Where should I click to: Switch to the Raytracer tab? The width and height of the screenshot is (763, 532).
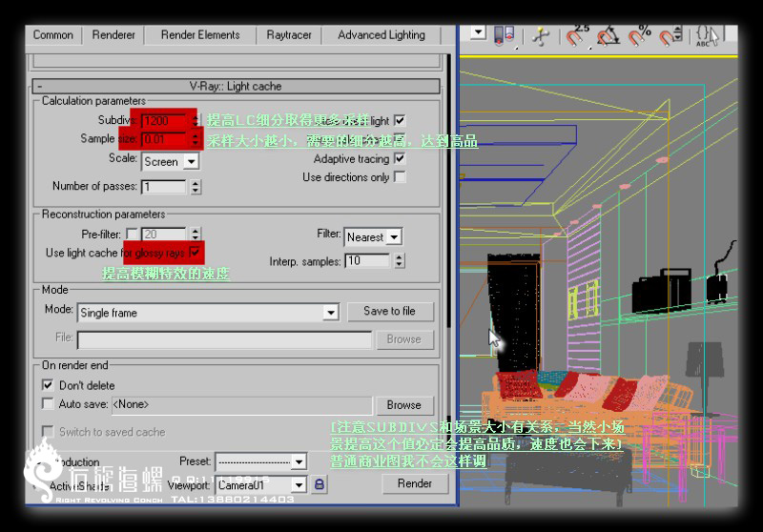coord(289,35)
